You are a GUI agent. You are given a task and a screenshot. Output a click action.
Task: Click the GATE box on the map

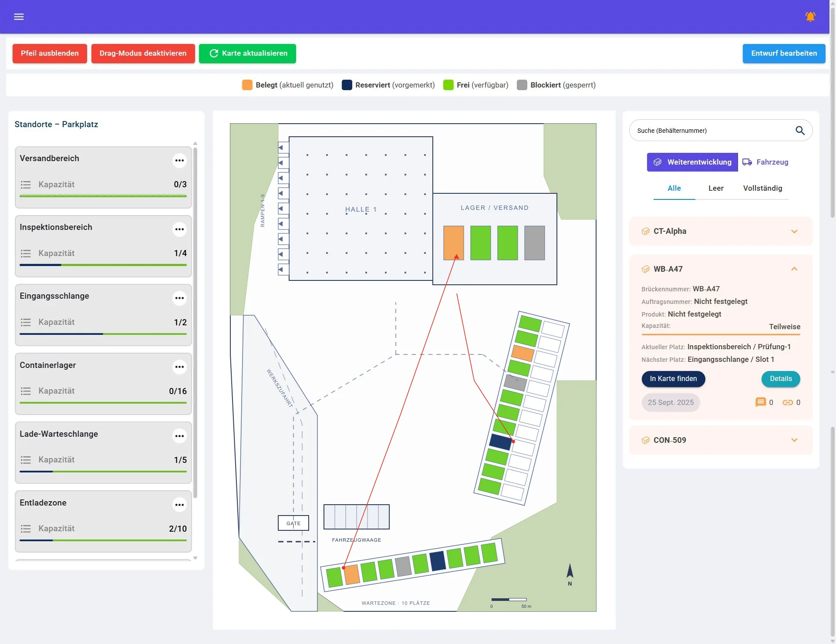(293, 523)
